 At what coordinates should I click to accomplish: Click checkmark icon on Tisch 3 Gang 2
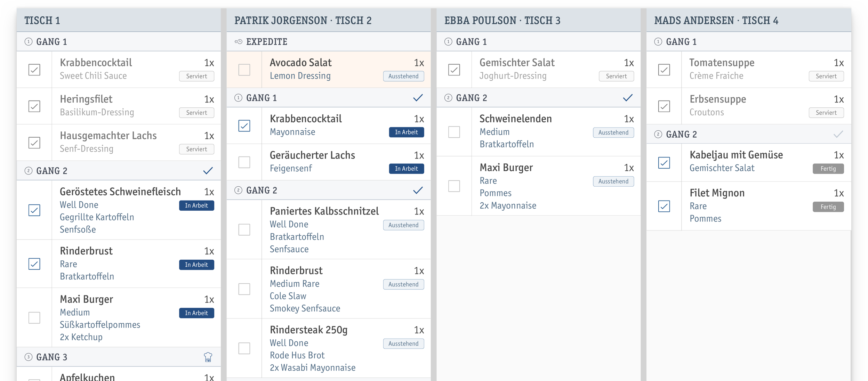tap(628, 98)
